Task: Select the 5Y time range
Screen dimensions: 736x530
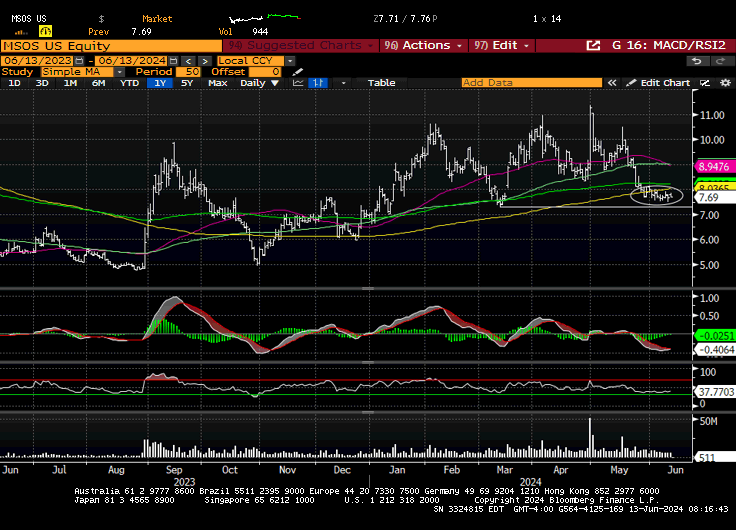Action: pos(187,83)
